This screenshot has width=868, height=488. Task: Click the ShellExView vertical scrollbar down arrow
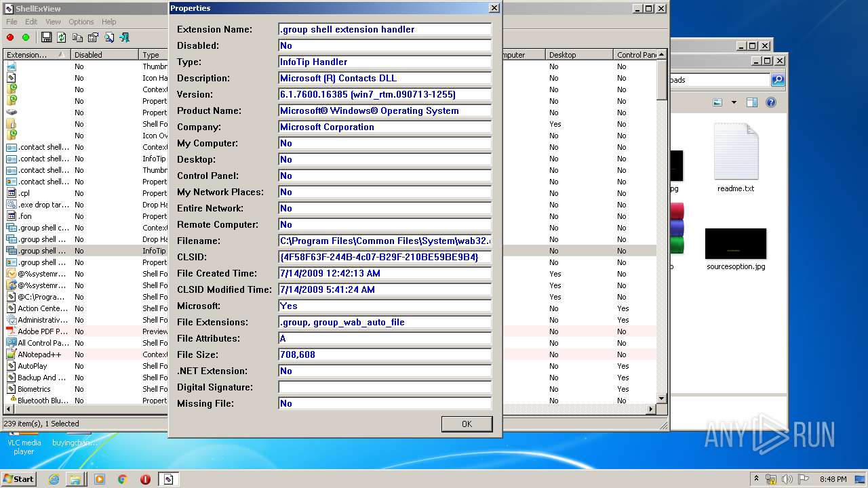[x=662, y=399]
